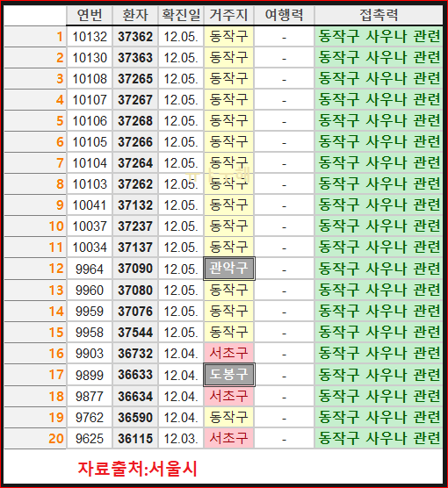The height and width of the screenshot is (488, 448).
Task: Select serial number cell 9964
Action: (x=90, y=269)
